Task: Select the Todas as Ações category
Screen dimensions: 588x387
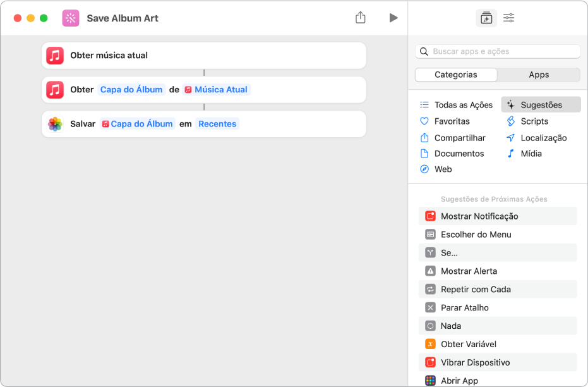Action: click(x=463, y=105)
